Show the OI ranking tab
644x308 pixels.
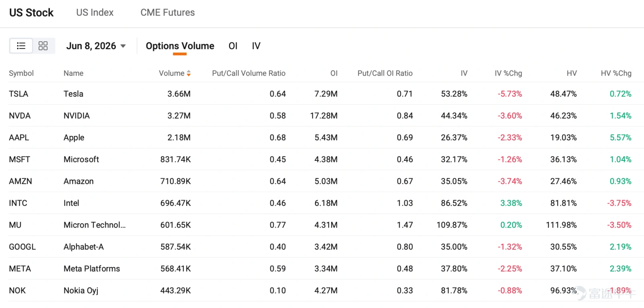click(x=233, y=46)
